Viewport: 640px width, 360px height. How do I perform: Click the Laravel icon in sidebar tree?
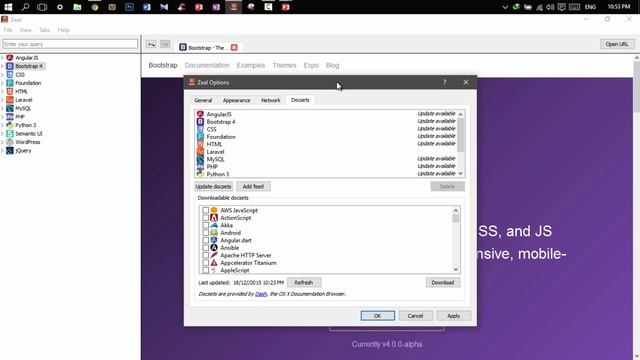(x=10, y=100)
